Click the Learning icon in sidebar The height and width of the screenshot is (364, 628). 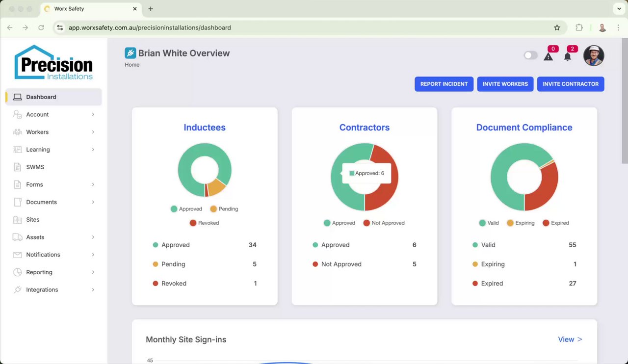pyautogui.click(x=17, y=150)
